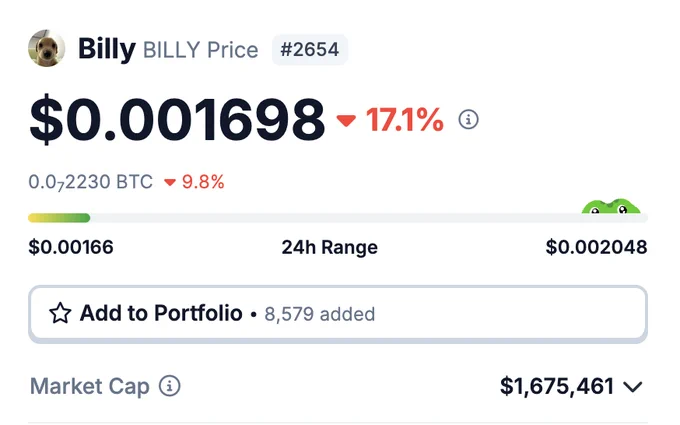Click the 0.0₇2230 BTC price text
The height and width of the screenshot is (425, 680).
click(91, 182)
